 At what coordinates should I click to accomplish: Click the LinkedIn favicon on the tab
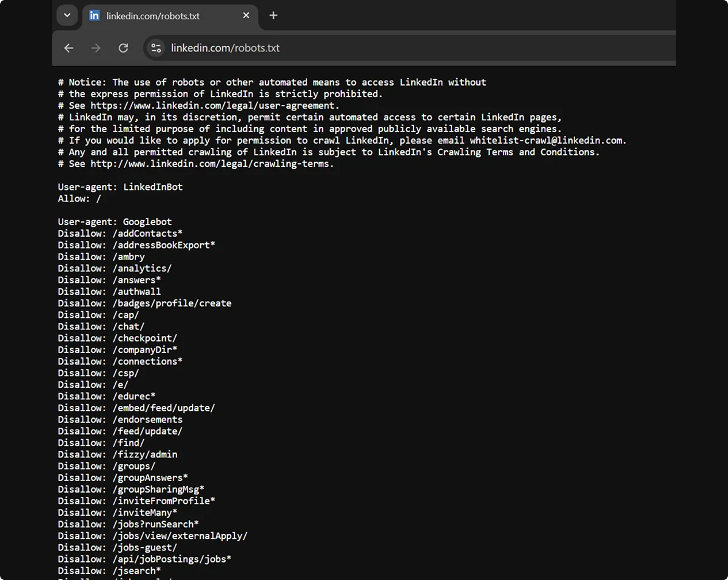point(94,15)
